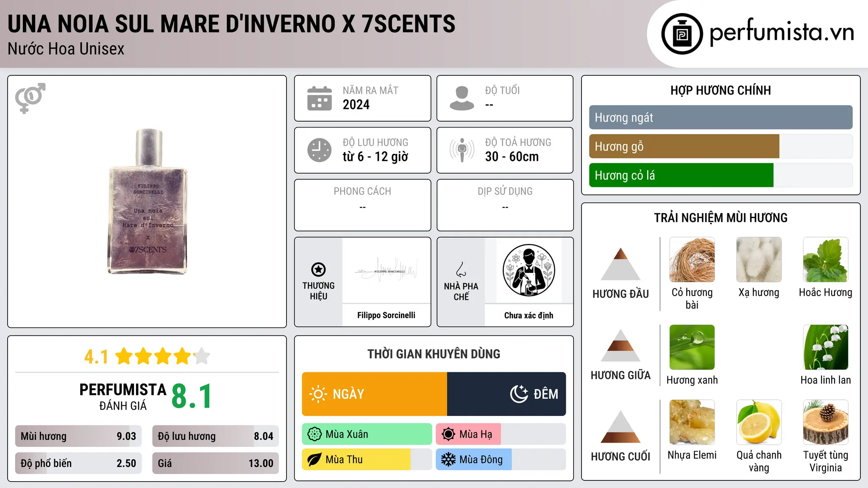
Task: Open the Hoắc Hương note image
Action: coord(826,260)
